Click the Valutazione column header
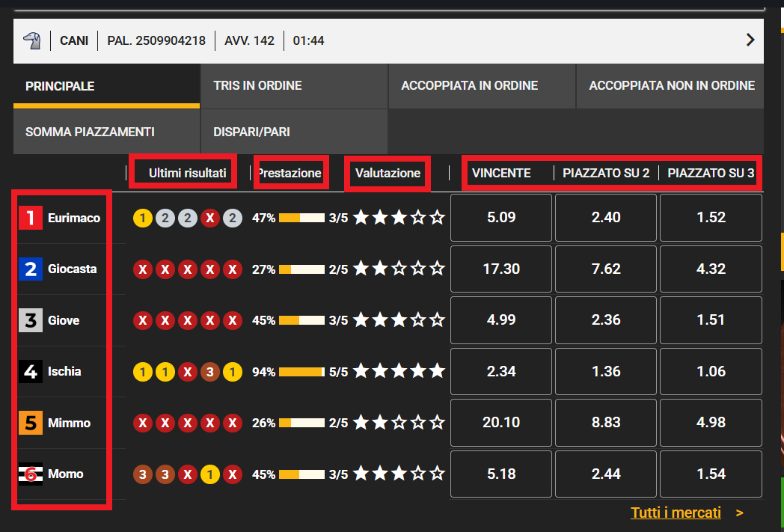Viewport: 784px width, 532px height. (388, 173)
